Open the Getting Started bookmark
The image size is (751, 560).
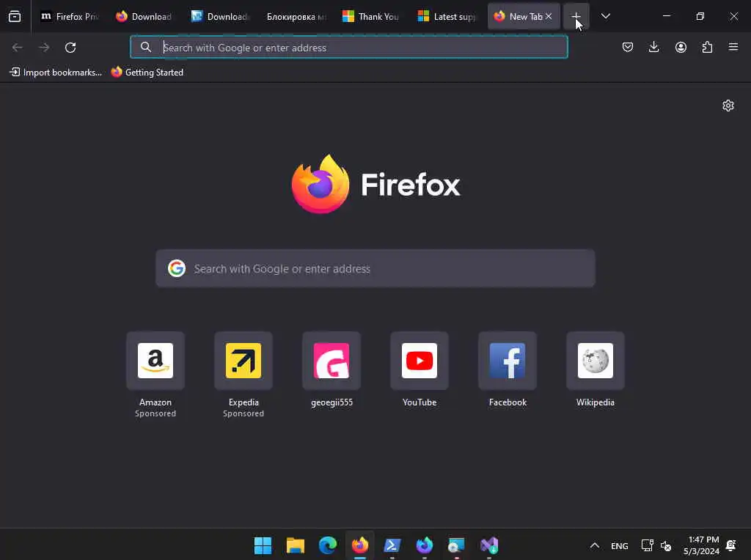pos(147,73)
